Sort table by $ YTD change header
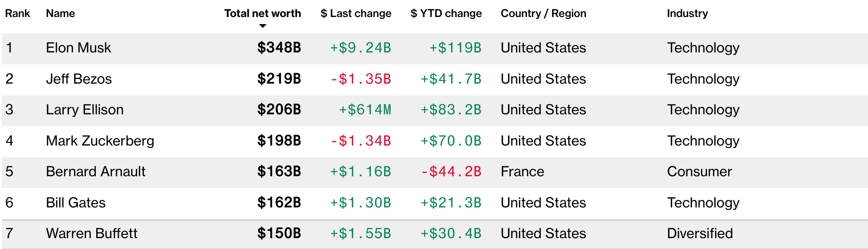The image size is (868, 249). click(x=446, y=13)
